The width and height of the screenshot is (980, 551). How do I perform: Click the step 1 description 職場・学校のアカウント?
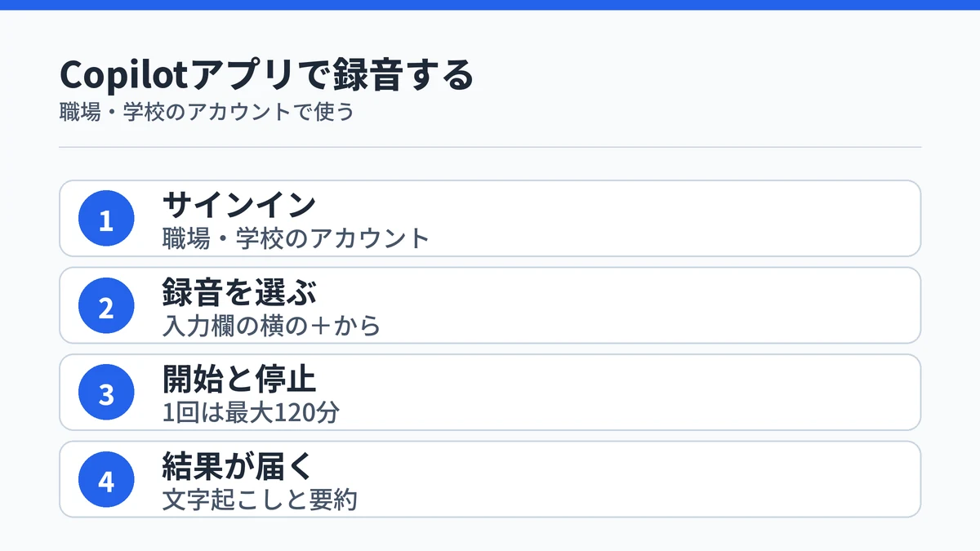(x=296, y=238)
